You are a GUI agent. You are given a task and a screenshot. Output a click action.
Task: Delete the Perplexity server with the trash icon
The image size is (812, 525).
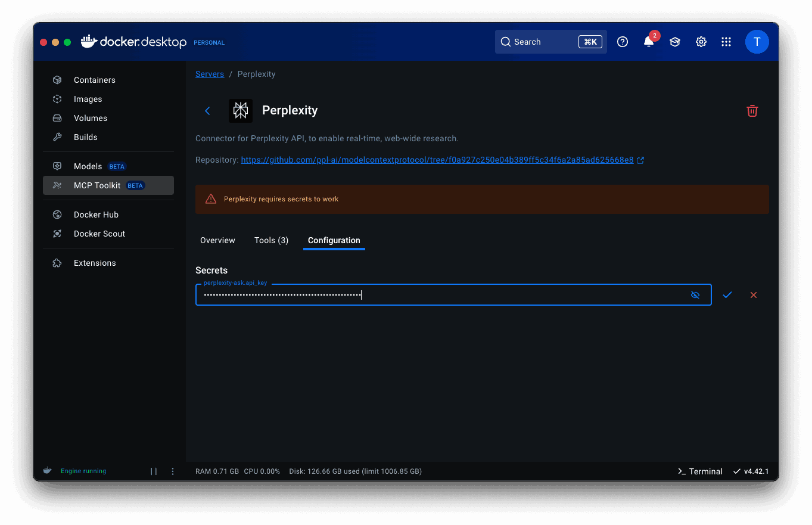(x=752, y=110)
